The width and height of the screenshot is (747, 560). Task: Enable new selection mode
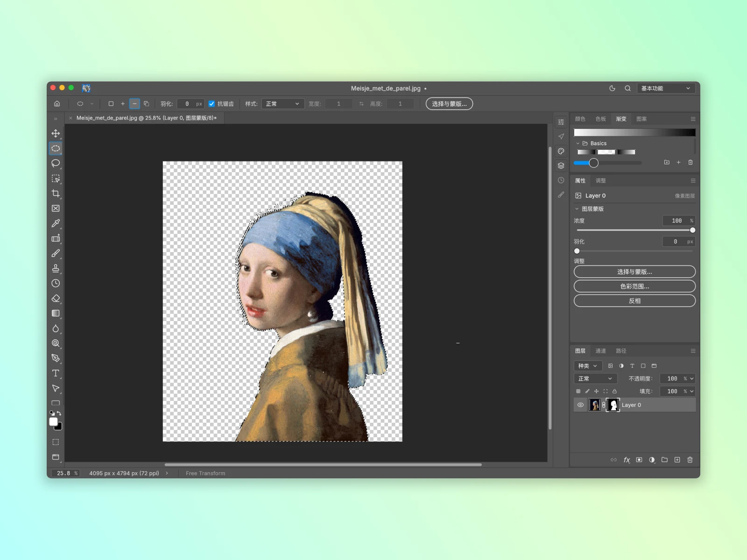click(x=111, y=104)
